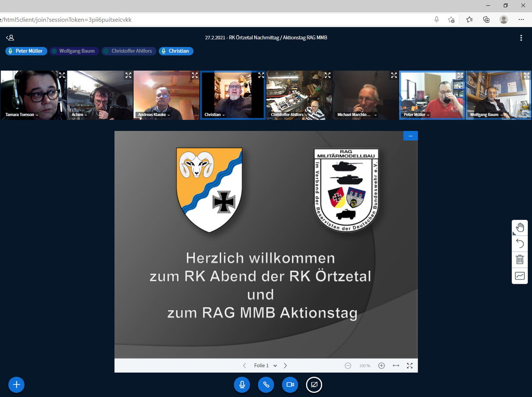Image resolution: width=532 pixels, height=397 pixels.
Task: Select Christoffer Ahlfors webcam thumbnail
Action: (299, 95)
